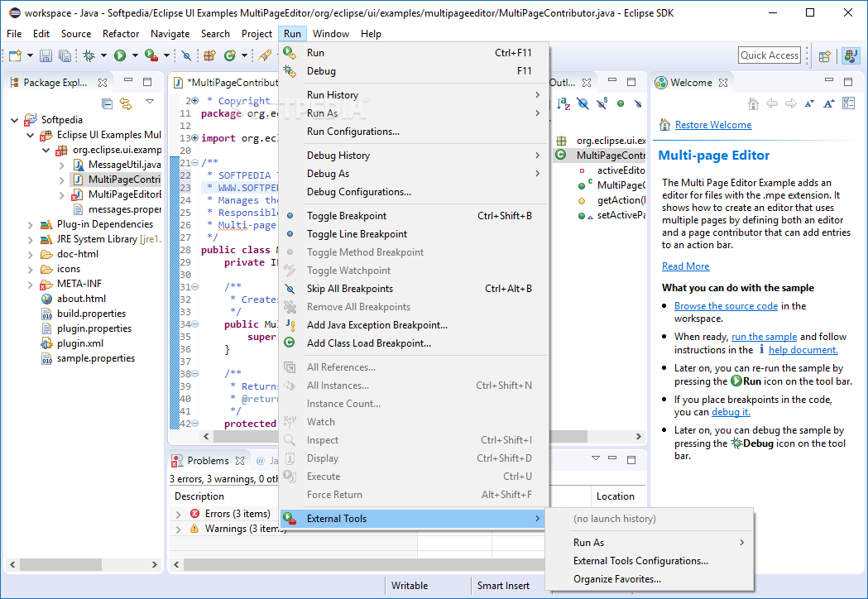The height and width of the screenshot is (599, 868).
Task: Click the debug it link
Action: [x=731, y=412]
